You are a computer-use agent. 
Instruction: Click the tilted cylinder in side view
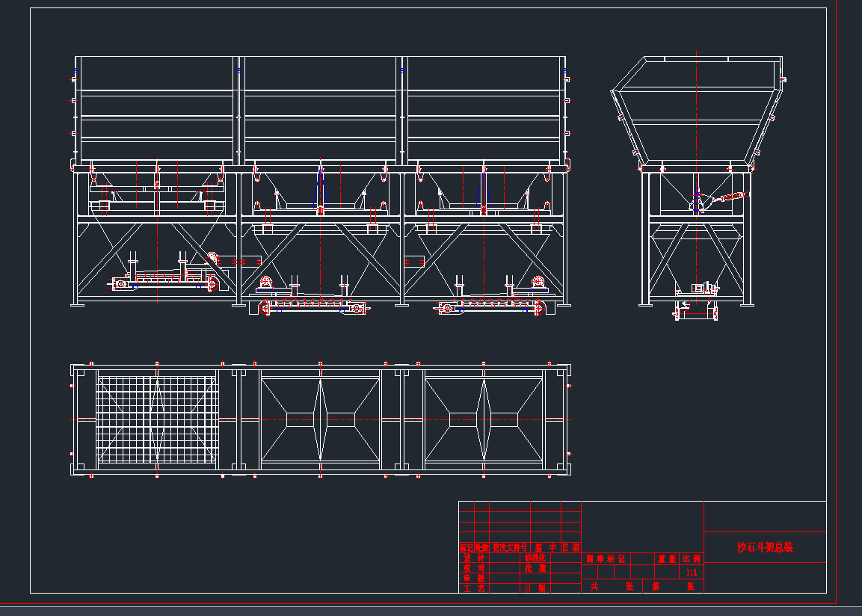click(733, 197)
